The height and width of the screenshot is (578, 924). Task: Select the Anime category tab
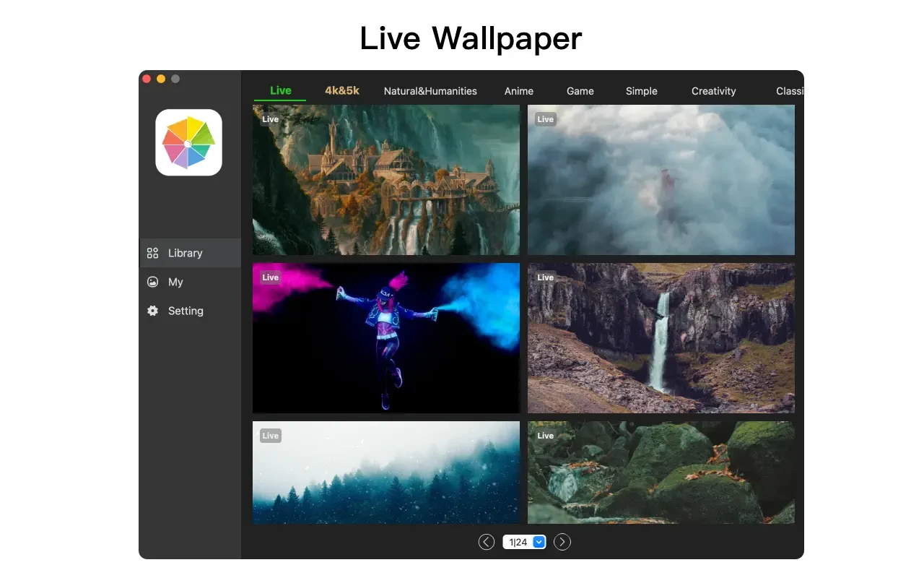[x=519, y=91]
